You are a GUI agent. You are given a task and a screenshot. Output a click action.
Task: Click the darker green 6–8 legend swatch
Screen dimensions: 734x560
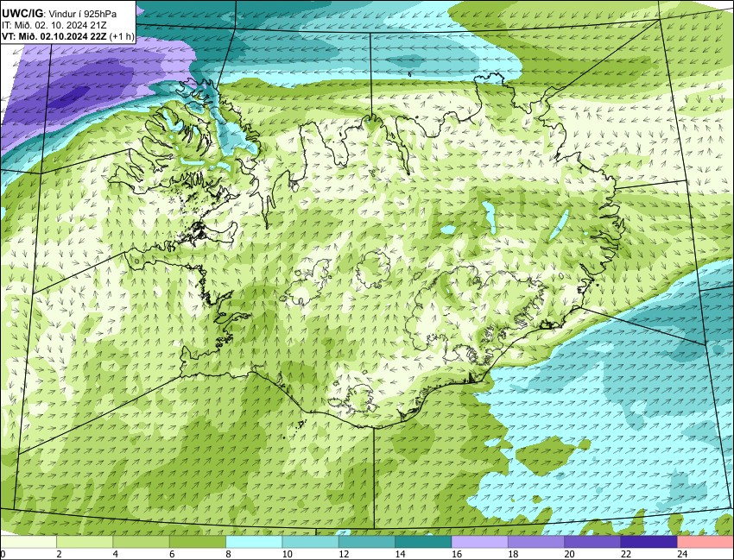point(198,542)
